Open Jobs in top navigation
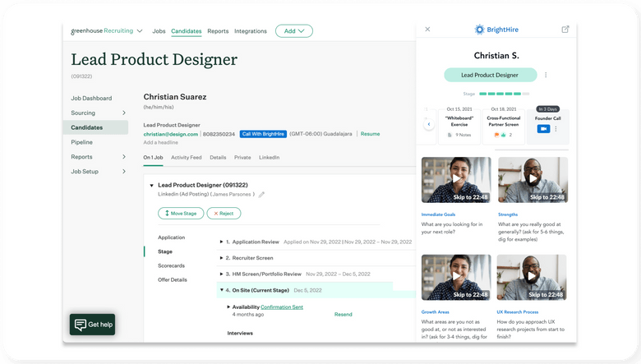The width and height of the screenshot is (641, 364). point(159,31)
